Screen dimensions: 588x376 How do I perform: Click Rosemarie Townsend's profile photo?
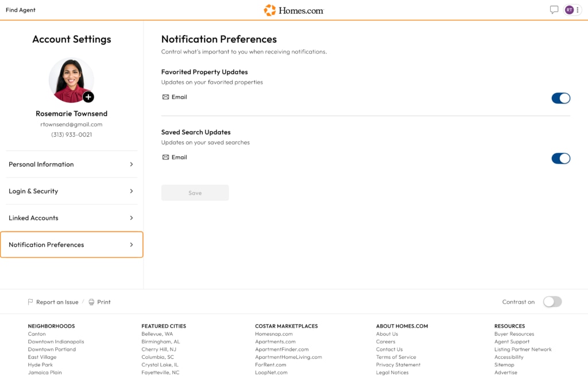click(71, 80)
